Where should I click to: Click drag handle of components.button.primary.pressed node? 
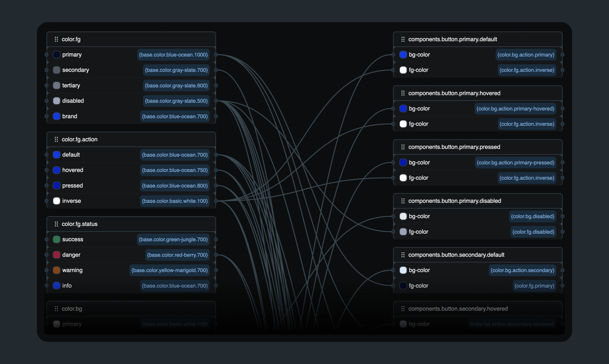pos(403,147)
